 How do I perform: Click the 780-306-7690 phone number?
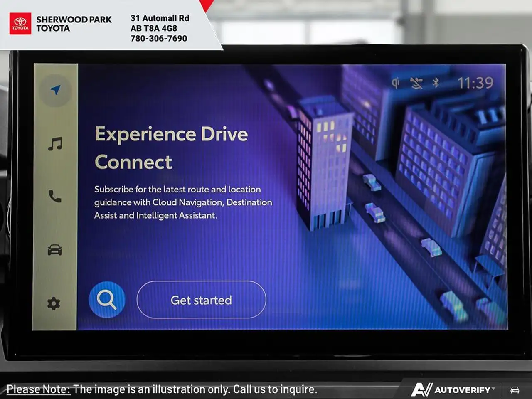pyautogui.click(x=159, y=38)
